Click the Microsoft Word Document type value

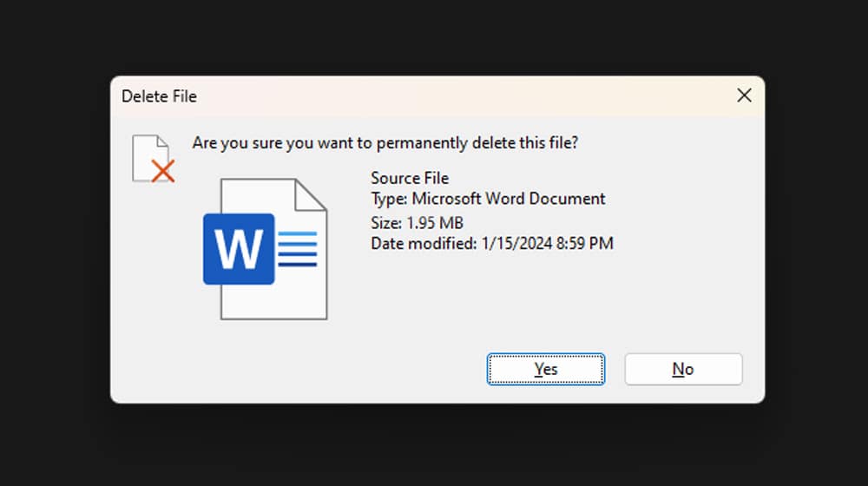click(509, 199)
